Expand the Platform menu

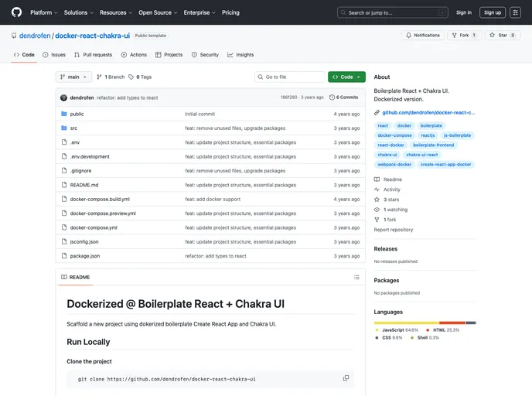tap(43, 12)
